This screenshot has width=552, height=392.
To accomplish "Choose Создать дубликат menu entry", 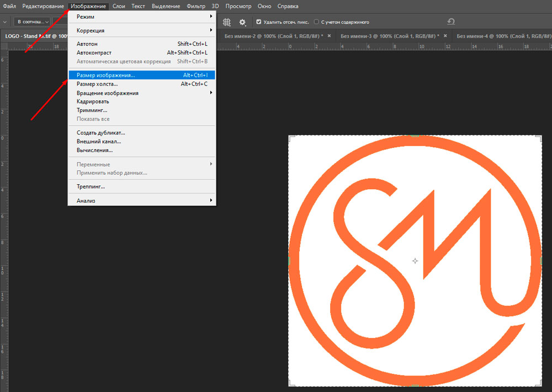I will coord(141,132).
